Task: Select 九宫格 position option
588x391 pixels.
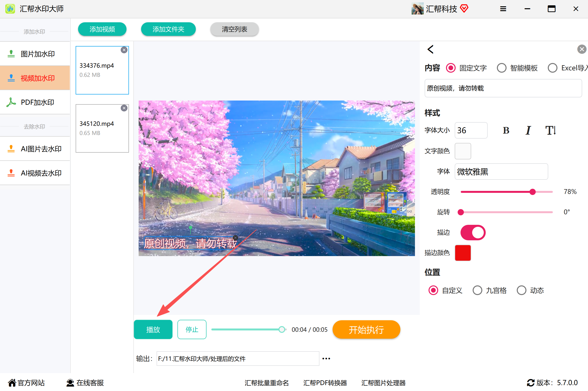Action: click(490, 290)
